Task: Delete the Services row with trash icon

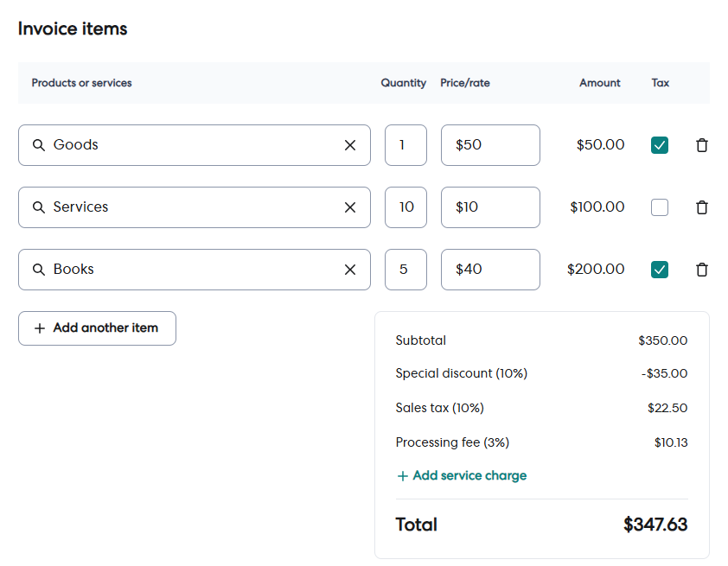Action: (x=701, y=207)
